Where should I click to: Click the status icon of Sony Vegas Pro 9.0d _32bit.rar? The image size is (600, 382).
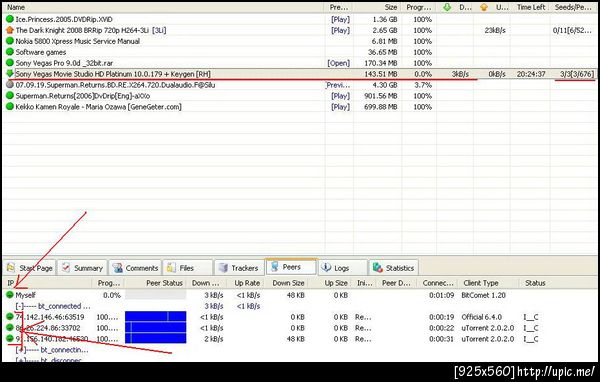pos(10,63)
